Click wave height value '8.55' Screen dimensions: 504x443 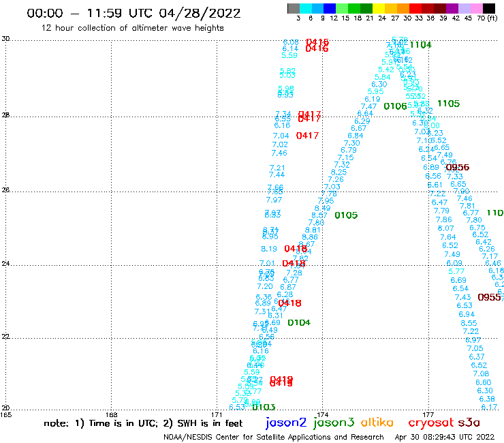tap(469, 323)
